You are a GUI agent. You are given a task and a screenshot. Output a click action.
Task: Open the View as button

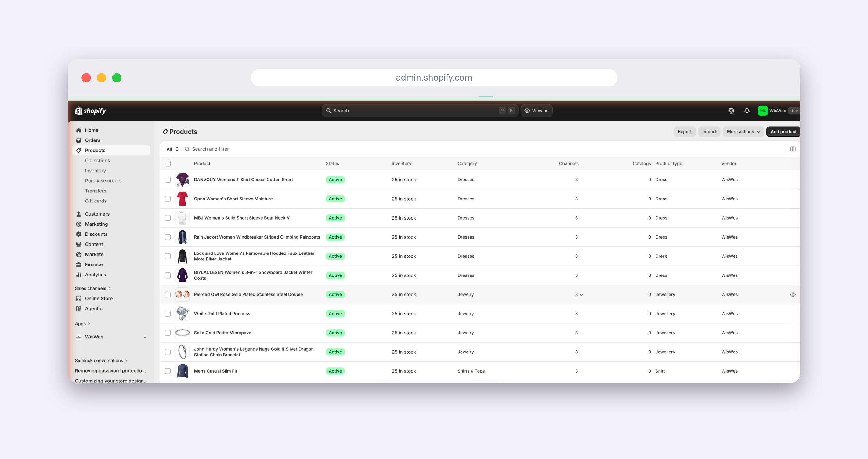[x=537, y=111]
